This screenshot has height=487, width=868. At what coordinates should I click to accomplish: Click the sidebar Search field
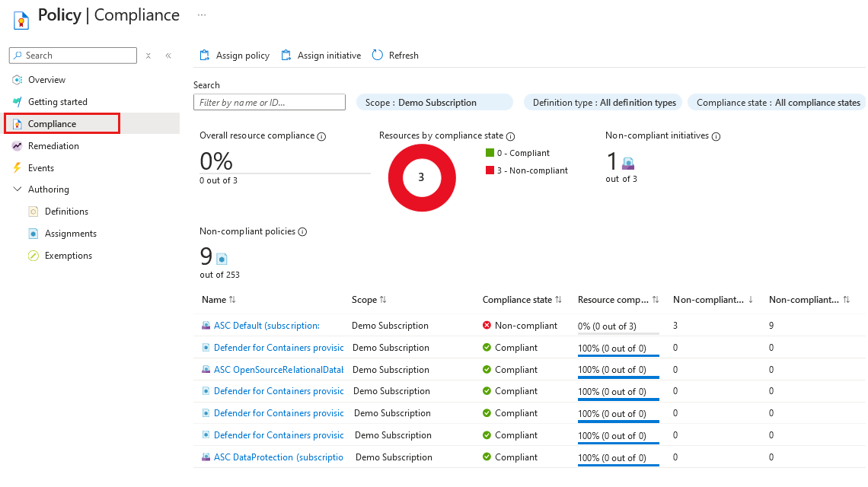[73, 56]
